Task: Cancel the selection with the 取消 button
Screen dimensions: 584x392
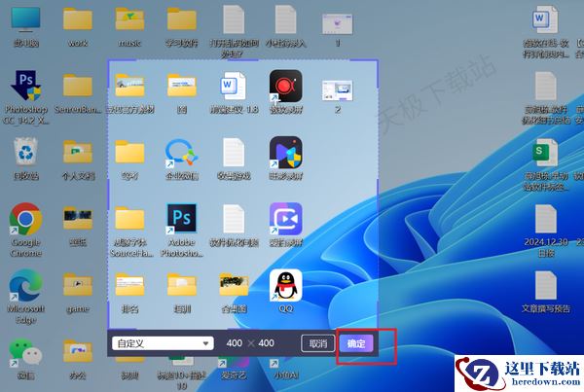Action: (317, 343)
